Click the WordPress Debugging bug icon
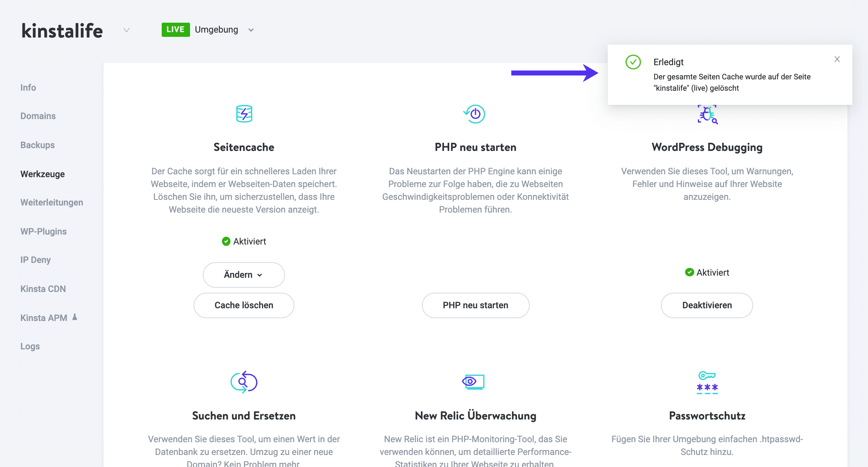The image size is (868, 467). (707, 115)
